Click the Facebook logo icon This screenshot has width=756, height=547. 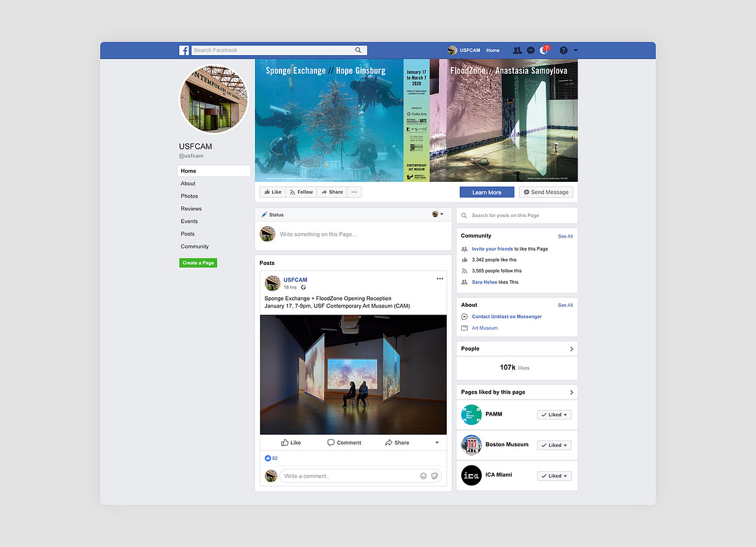pyautogui.click(x=184, y=50)
